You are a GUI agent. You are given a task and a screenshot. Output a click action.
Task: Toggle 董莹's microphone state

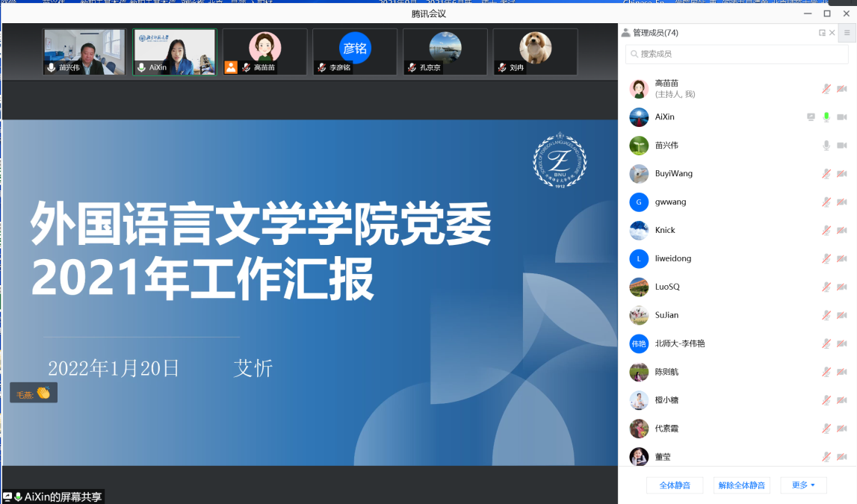[826, 457]
